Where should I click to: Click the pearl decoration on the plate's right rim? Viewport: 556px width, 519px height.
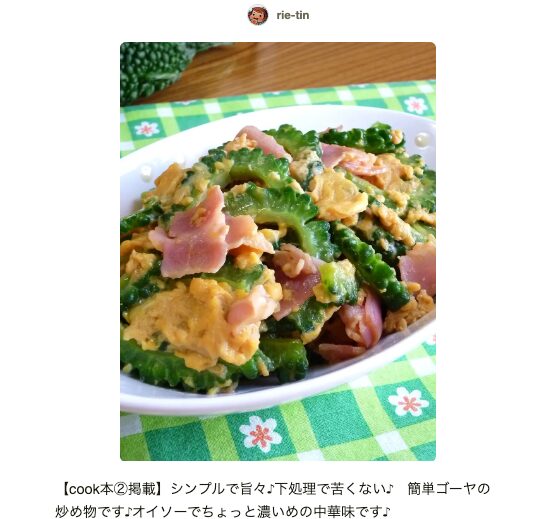(422, 139)
